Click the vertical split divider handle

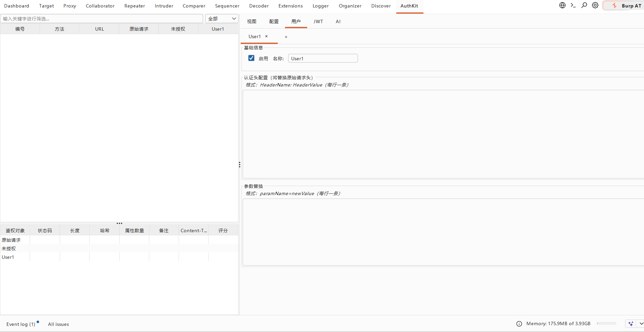click(x=240, y=165)
